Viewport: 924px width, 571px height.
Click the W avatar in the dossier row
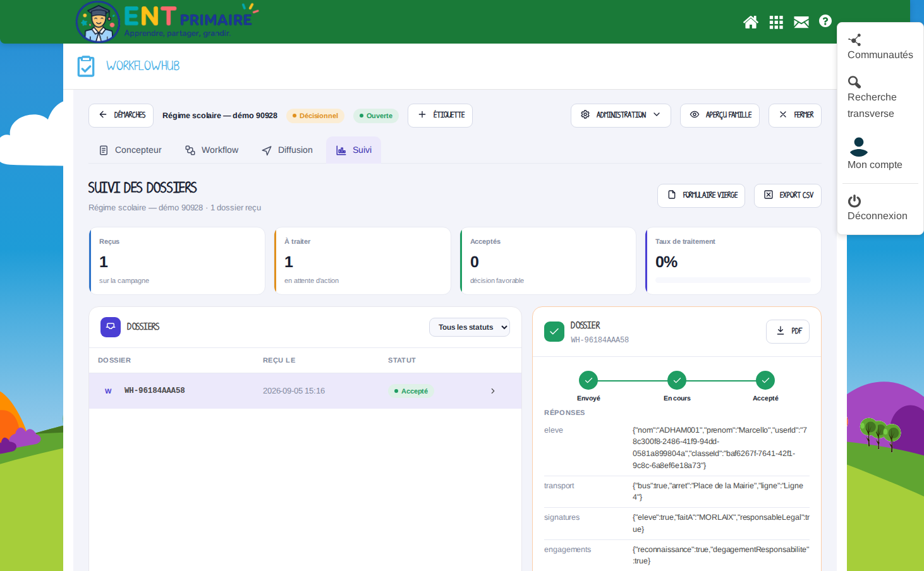point(108,391)
